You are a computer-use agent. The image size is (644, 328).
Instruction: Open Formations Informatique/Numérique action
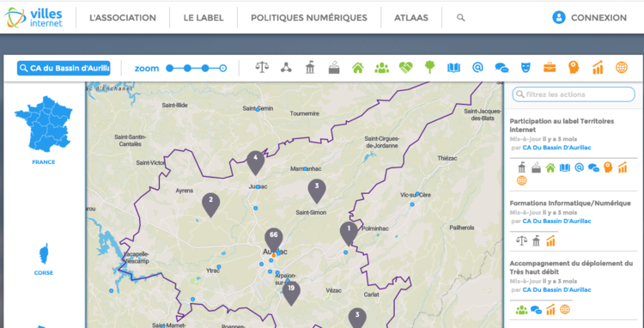(570, 203)
